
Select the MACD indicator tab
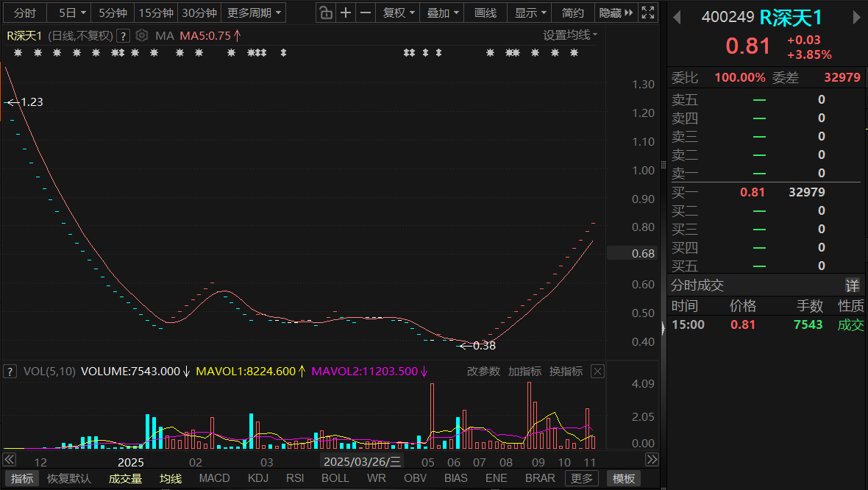(214, 478)
